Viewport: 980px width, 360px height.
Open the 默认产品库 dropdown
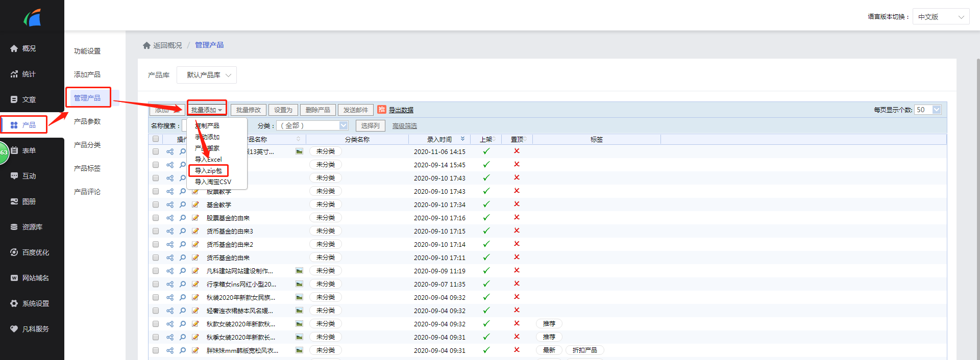(207, 75)
